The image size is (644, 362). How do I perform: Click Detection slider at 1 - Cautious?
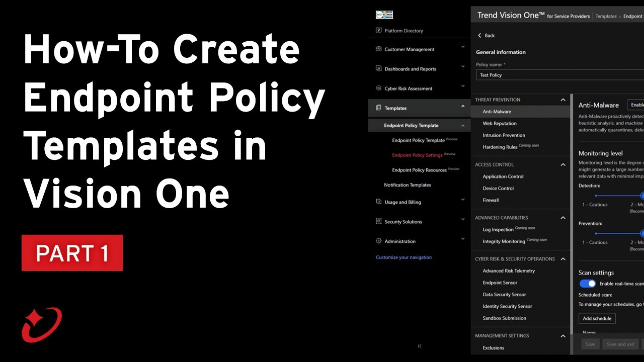[x=596, y=196]
